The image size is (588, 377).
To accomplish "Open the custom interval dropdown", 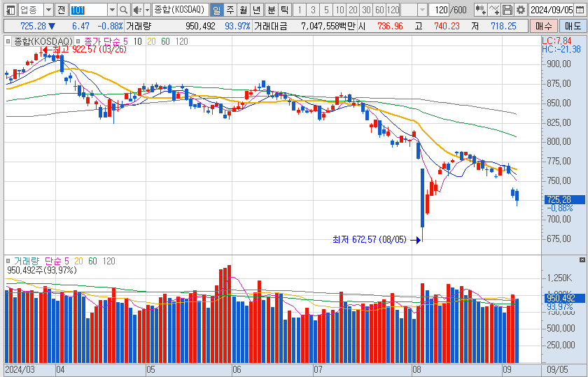I will tap(422, 10).
